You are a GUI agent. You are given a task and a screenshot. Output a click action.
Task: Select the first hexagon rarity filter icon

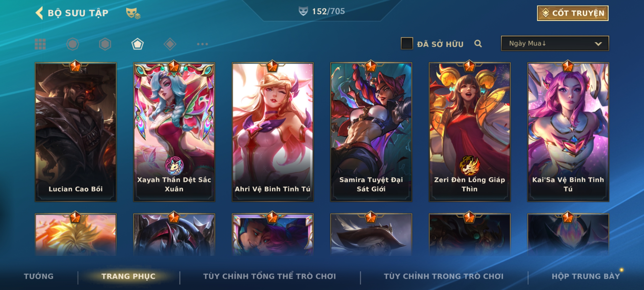coord(73,44)
